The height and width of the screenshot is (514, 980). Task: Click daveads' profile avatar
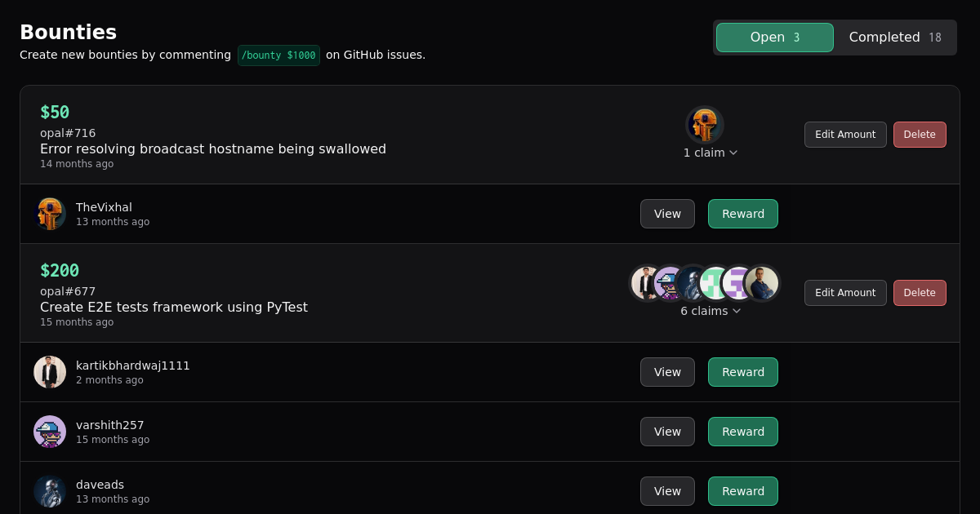coord(50,491)
